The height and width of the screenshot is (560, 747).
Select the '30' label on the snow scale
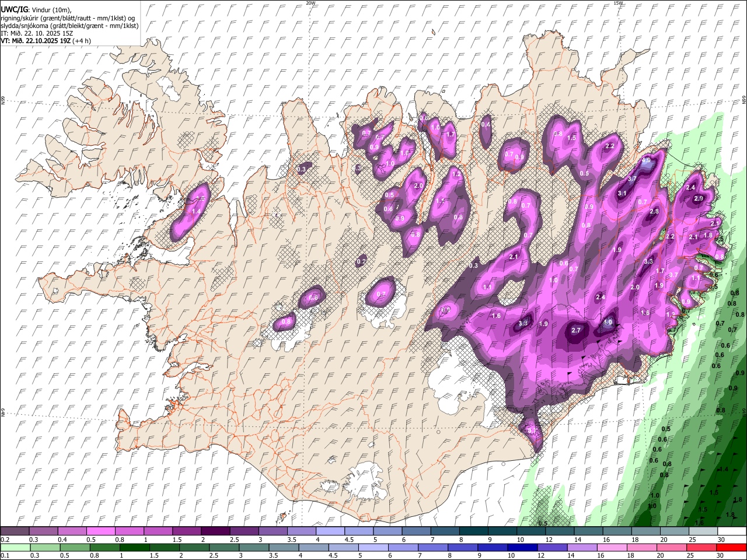point(721,540)
